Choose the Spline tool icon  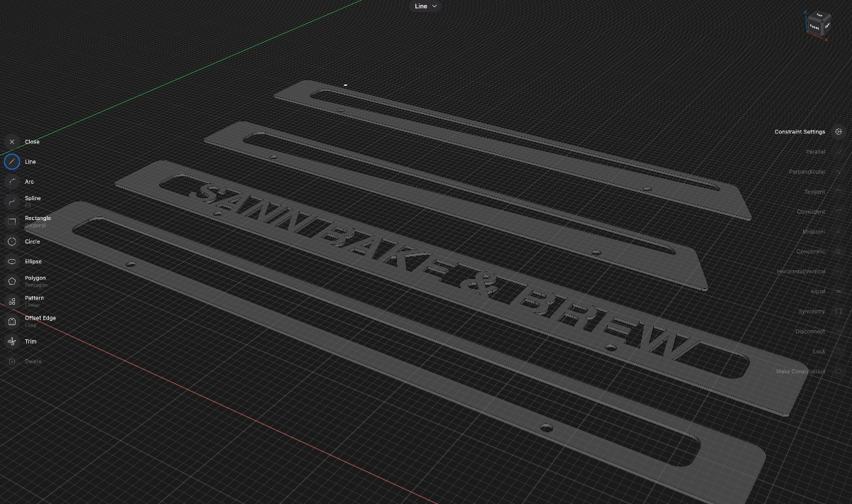12,202
